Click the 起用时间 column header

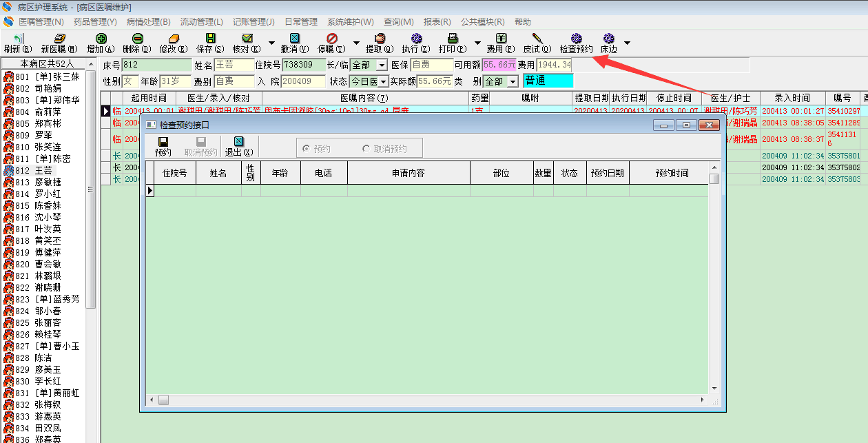point(149,98)
